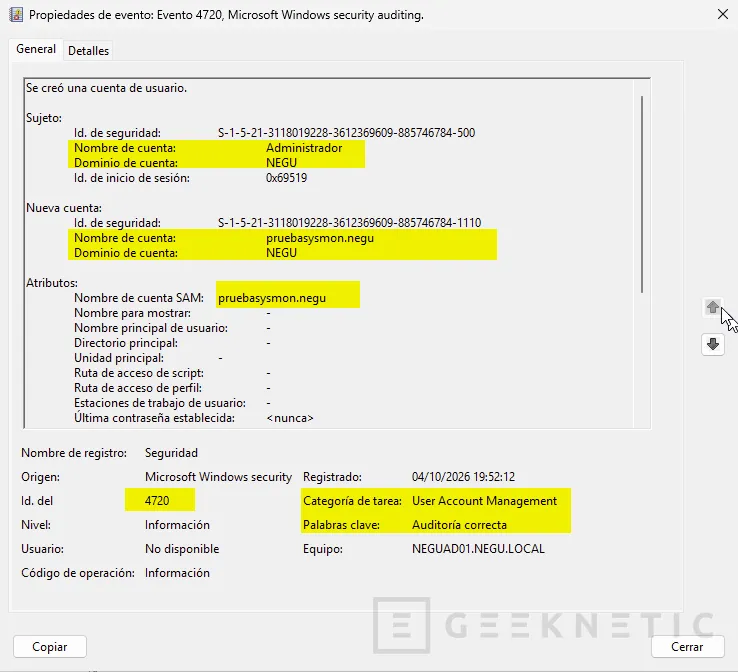Image resolution: width=738 pixels, height=672 pixels.
Task: Click the 'Nombre para mostrar' label
Action: click(x=133, y=313)
